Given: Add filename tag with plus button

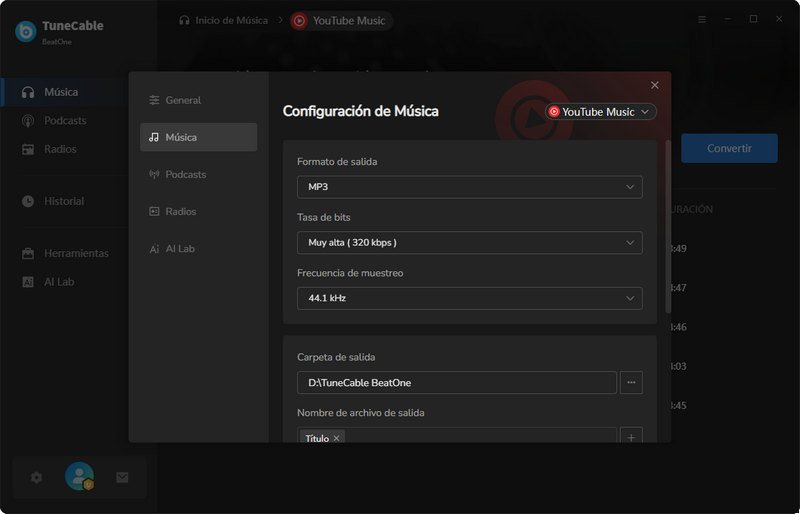Looking at the screenshot, I should click(631, 438).
